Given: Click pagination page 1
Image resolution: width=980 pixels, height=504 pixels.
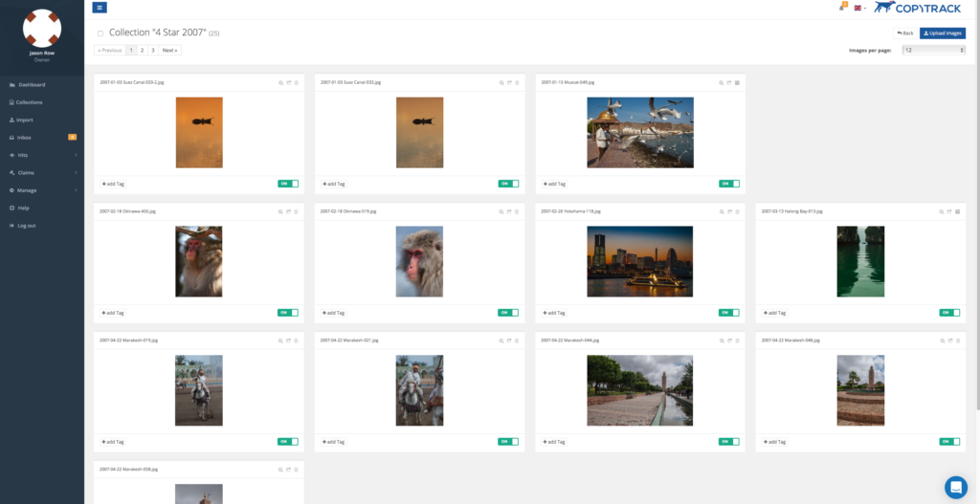Looking at the screenshot, I should coord(131,50).
